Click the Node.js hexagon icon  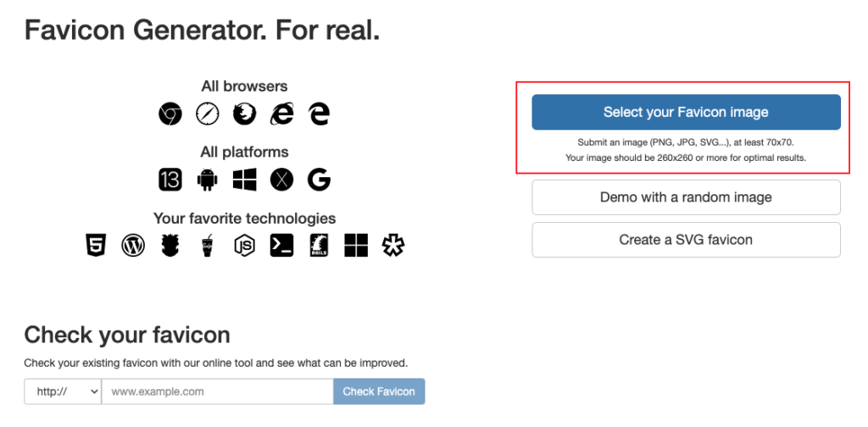pyautogui.click(x=244, y=245)
